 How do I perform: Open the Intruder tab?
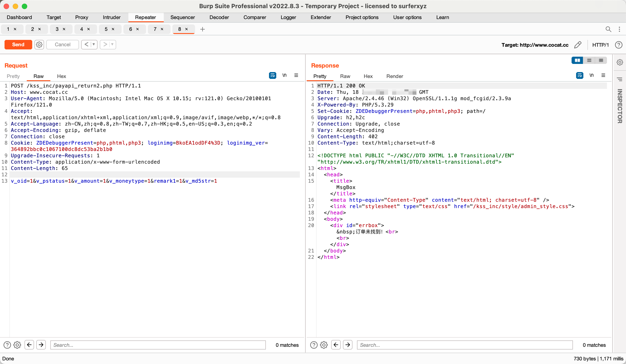click(112, 17)
